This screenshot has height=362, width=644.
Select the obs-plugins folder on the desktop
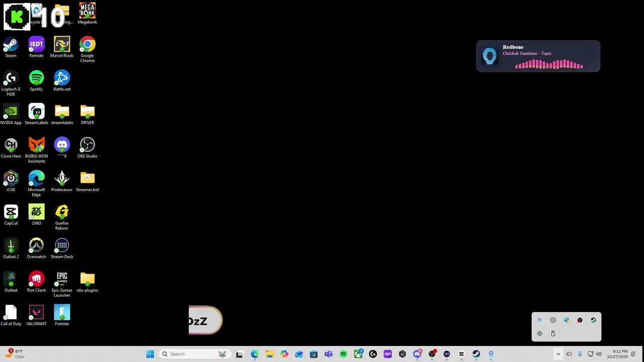pos(87,282)
